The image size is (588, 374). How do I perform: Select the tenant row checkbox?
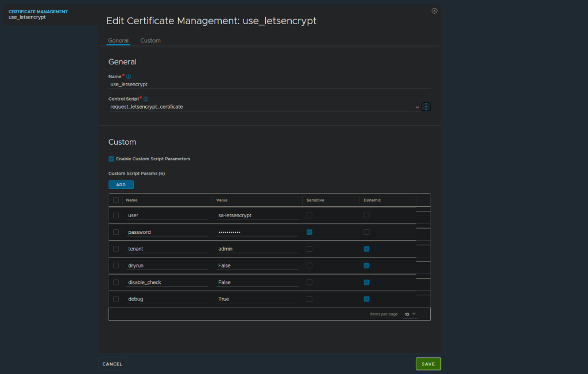(116, 249)
